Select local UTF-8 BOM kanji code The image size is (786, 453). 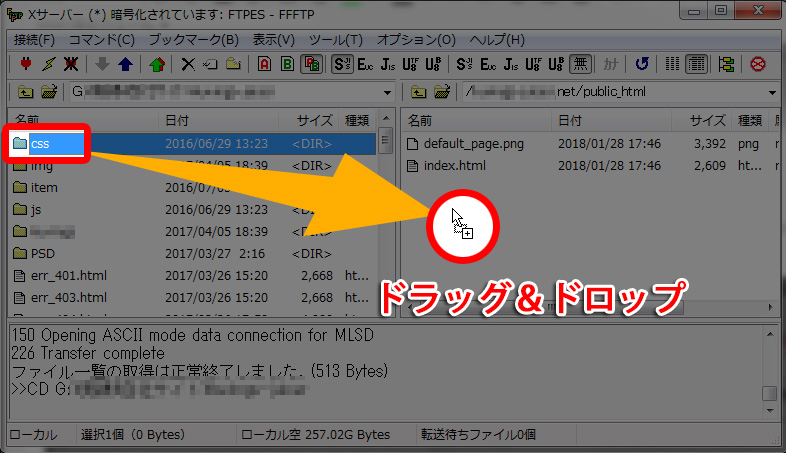coord(433,64)
